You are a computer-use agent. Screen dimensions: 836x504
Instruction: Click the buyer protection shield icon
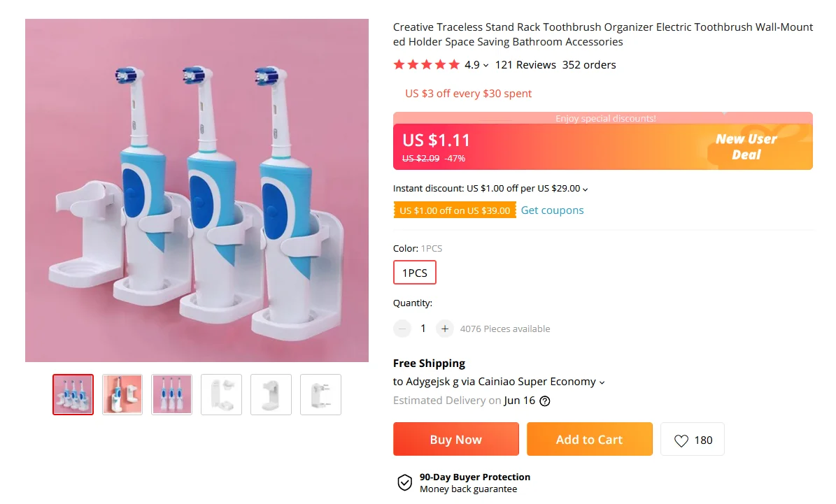click(405, 482)
